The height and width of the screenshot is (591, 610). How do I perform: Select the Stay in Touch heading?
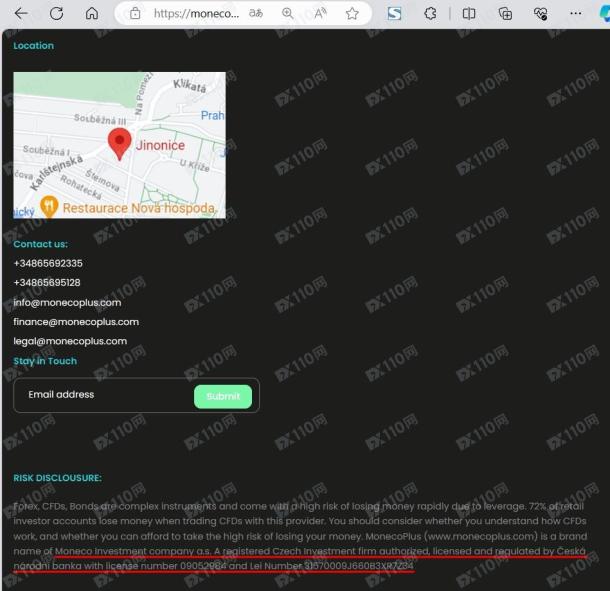[45, 361]
